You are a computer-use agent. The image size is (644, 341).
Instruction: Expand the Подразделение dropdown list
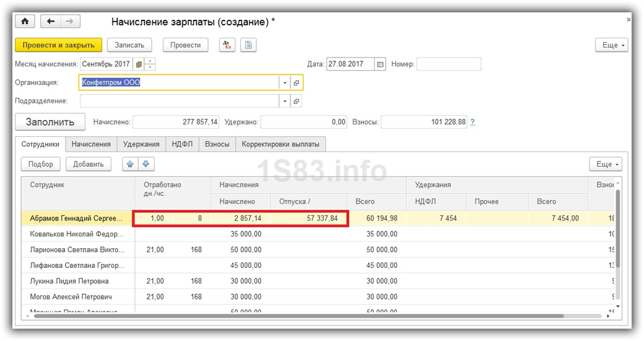click(285, 101)
